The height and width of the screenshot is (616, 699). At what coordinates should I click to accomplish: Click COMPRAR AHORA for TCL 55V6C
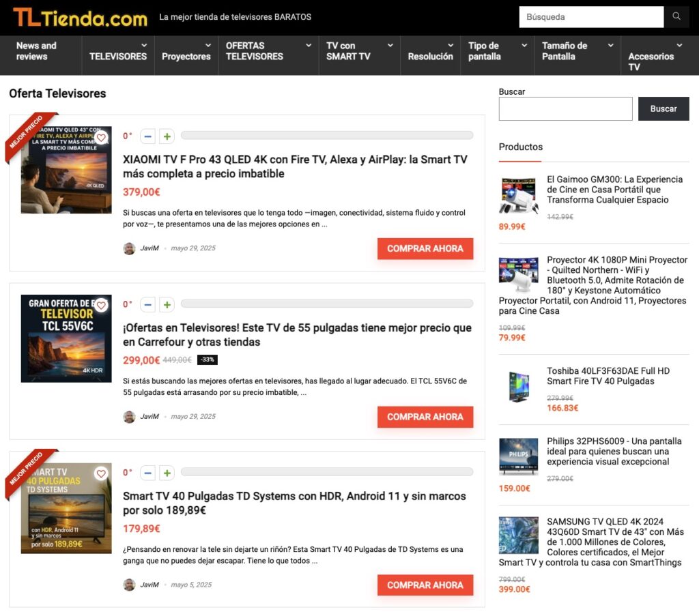(x=425, y=417)
